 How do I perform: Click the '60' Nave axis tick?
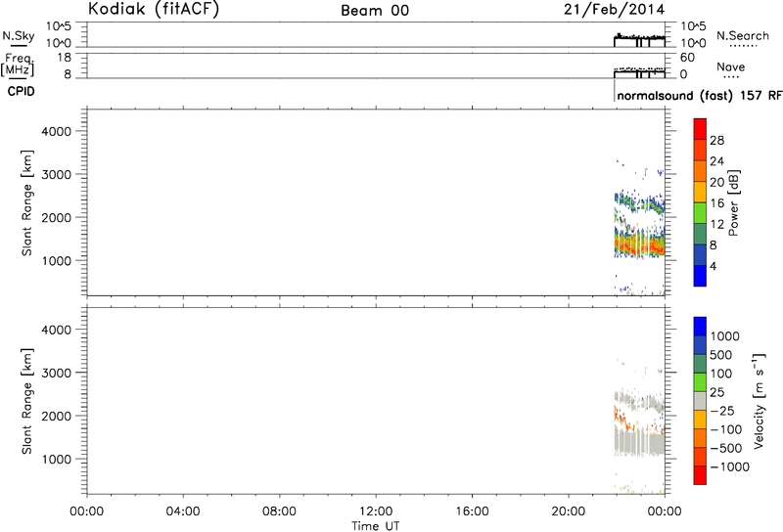coord(688,58)
